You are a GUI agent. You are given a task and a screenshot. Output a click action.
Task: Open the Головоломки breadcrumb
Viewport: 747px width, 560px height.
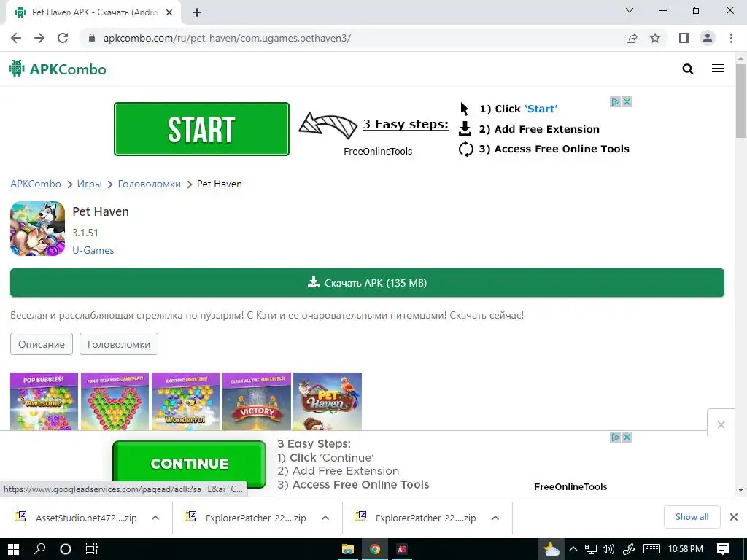149,184
